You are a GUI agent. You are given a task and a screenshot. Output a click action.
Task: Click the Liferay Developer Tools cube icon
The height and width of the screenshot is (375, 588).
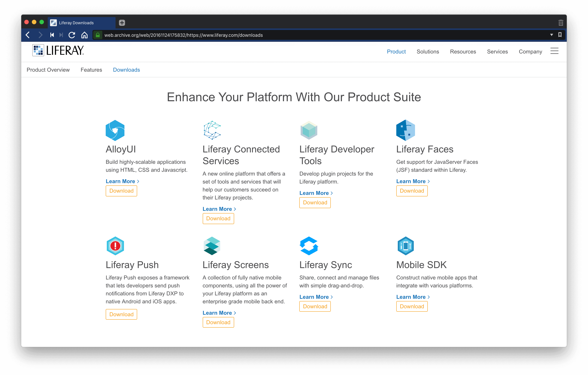click(x=309, y=130)
